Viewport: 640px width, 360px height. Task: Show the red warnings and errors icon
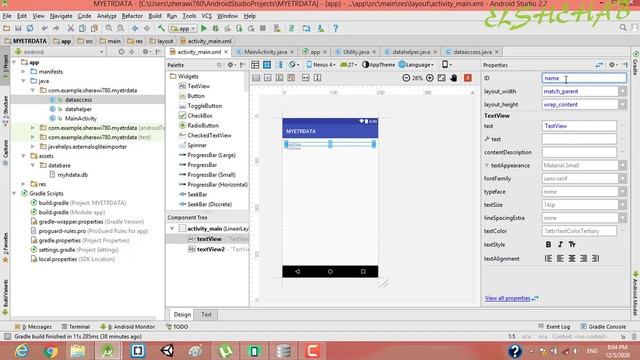tap(468, 78)
